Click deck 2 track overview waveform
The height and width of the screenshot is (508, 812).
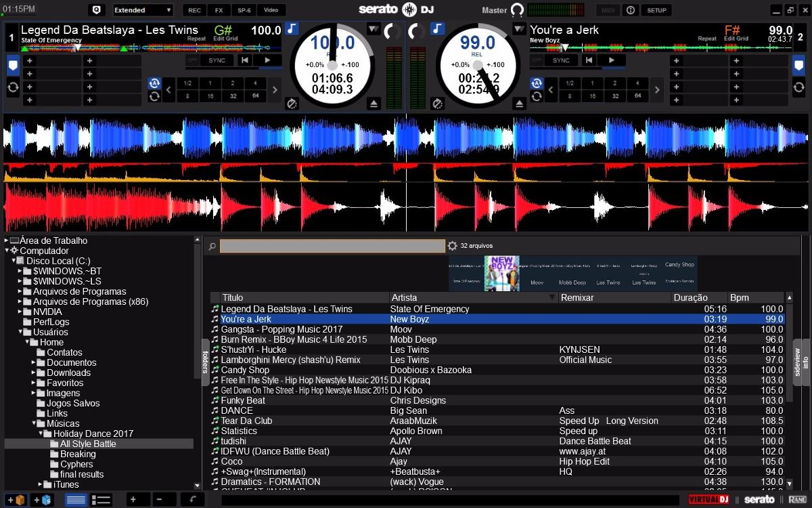click(660, 48)
